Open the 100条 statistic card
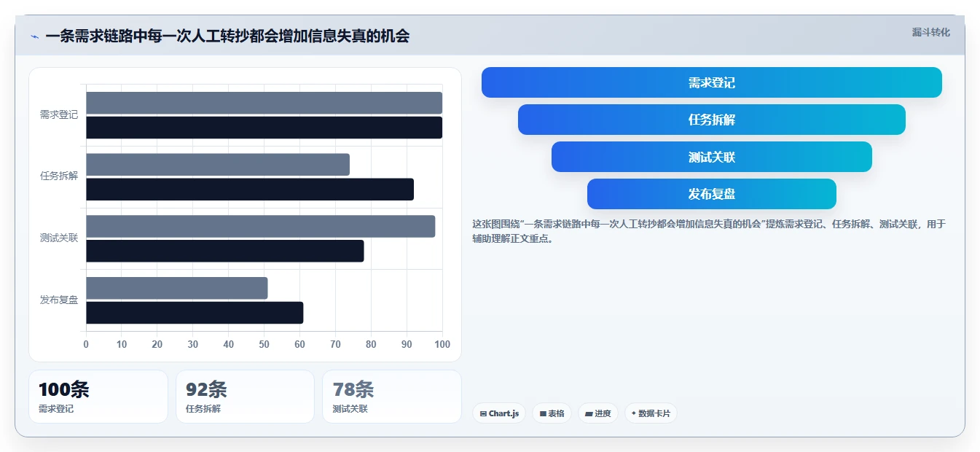 coord(98,397)
